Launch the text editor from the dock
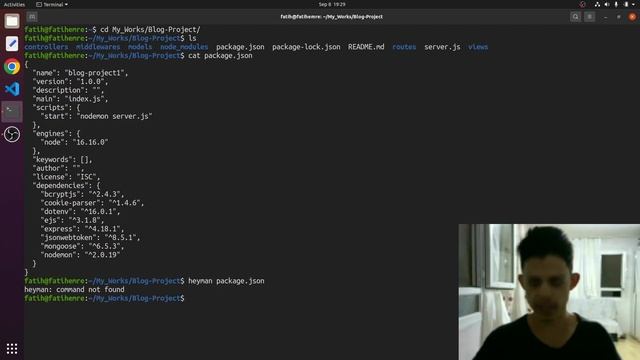 click(12, 44)
